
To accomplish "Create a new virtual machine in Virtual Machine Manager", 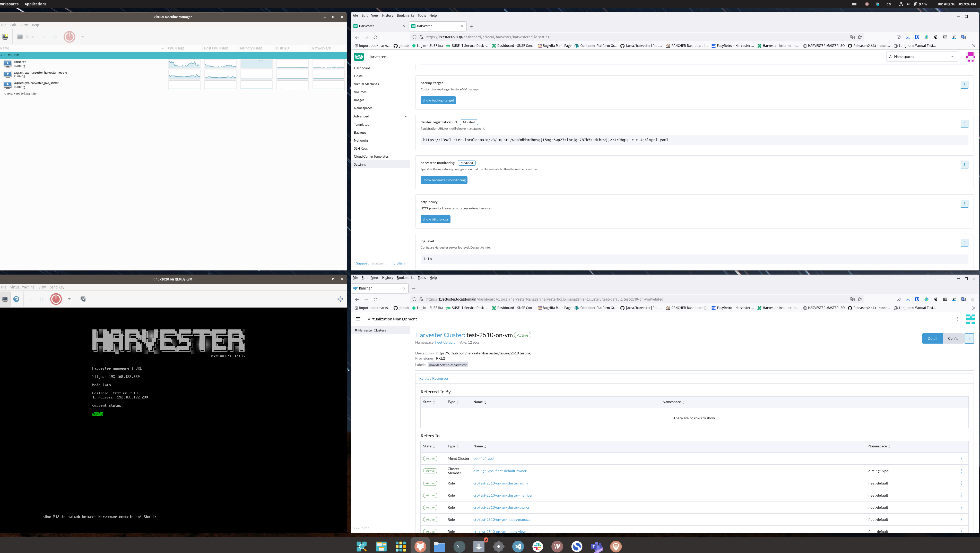I will [5, 37].
